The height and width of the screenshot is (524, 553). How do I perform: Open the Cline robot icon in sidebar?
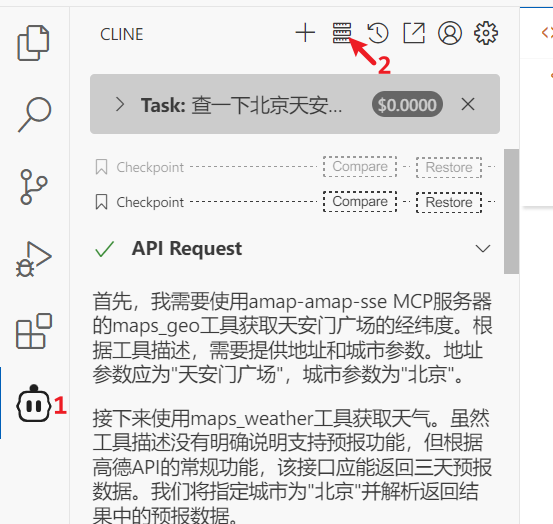[34, 403]
